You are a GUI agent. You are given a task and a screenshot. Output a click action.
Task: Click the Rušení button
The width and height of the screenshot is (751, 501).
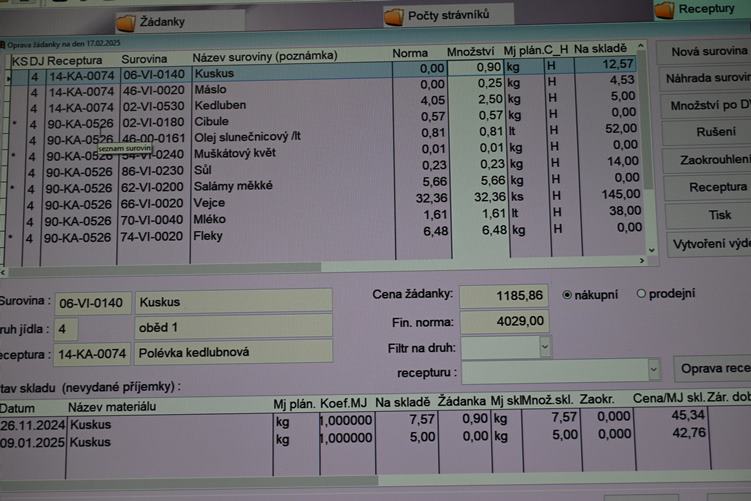(x=707, y=133)
